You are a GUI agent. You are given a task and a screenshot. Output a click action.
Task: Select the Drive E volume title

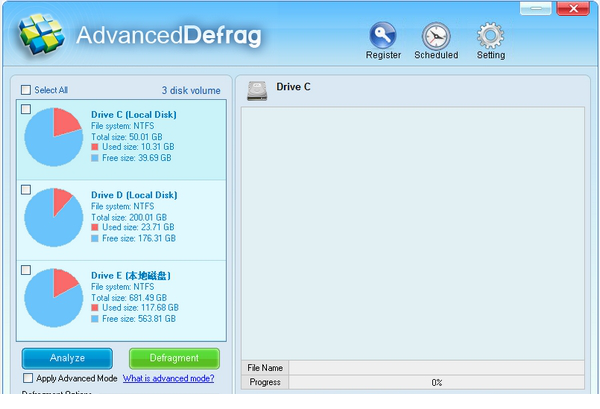tap(131, 275)
